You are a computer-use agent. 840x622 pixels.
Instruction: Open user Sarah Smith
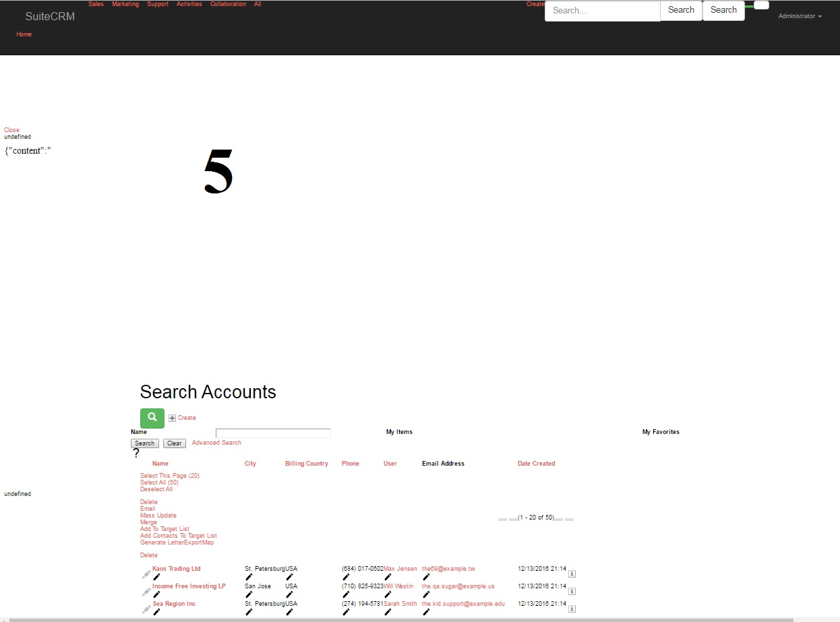(400, 604)
